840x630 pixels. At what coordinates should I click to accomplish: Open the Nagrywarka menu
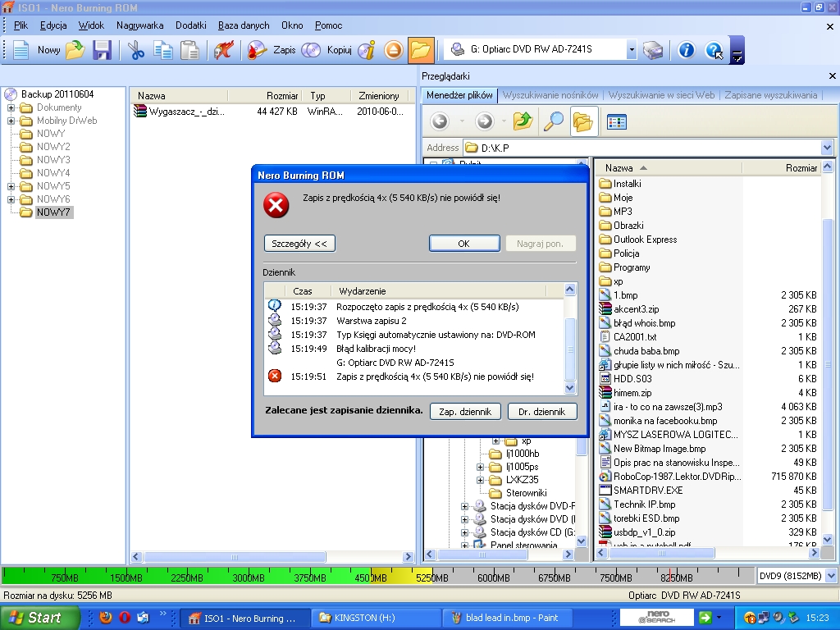(139, 25)
